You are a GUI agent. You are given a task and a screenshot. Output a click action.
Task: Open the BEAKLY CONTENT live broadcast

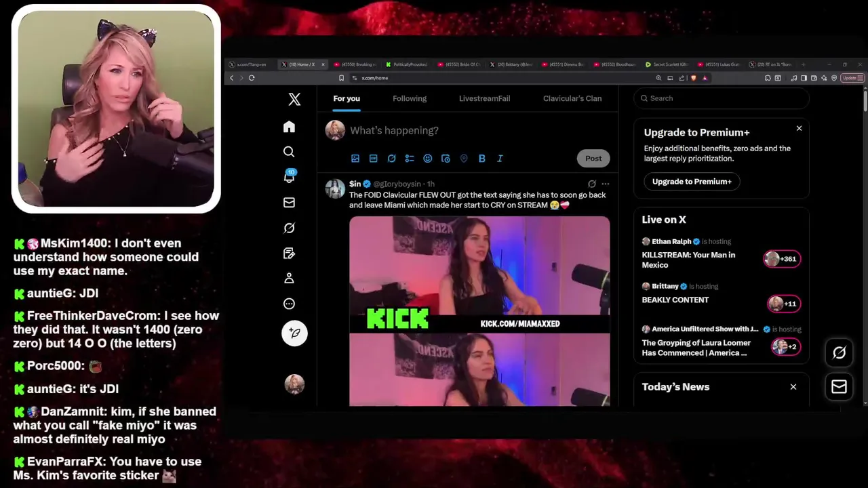tap(675, 300)
